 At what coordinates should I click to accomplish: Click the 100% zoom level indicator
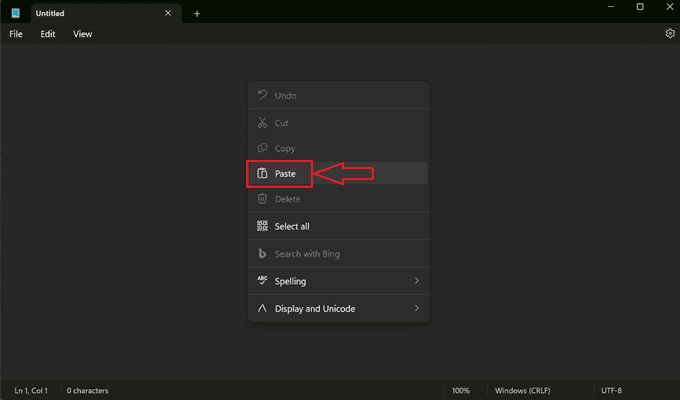[461, 390]
